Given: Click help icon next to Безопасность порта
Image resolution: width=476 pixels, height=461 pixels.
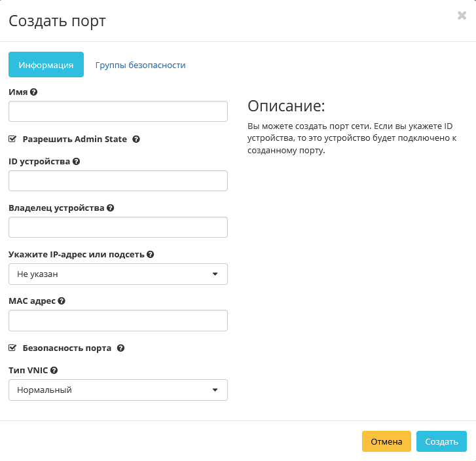Looking at the screenshot, I should pos(120,348).
